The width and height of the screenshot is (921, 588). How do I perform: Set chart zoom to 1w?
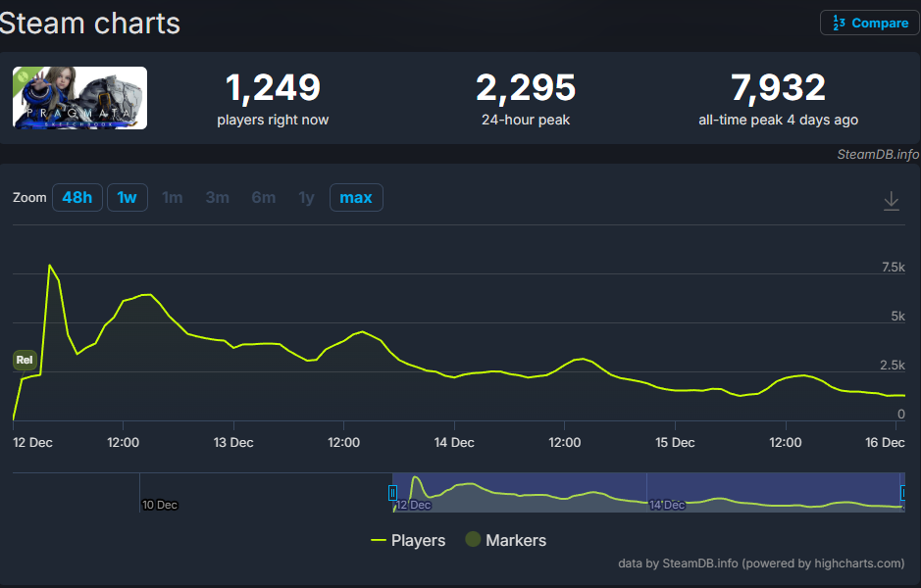(x=127, y=197)
